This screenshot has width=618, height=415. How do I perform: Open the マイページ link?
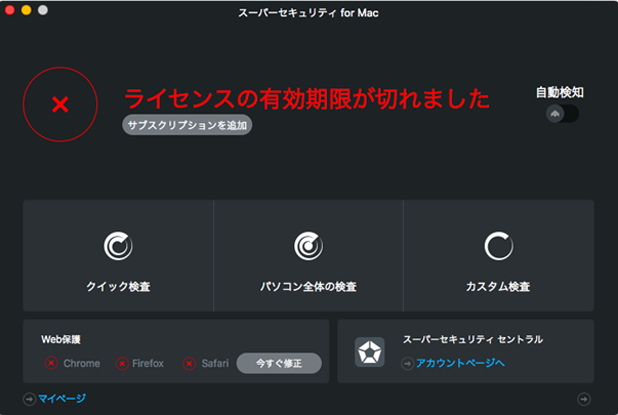(x=62, y=399)
